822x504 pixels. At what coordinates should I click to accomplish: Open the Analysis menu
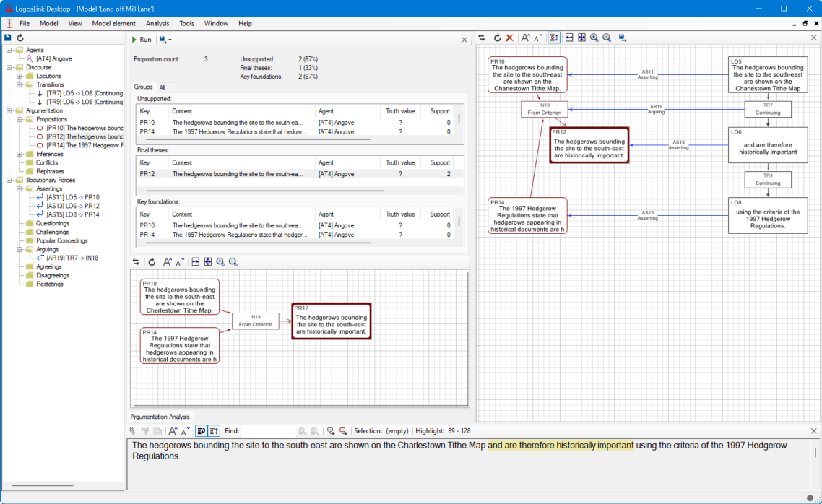157,23
